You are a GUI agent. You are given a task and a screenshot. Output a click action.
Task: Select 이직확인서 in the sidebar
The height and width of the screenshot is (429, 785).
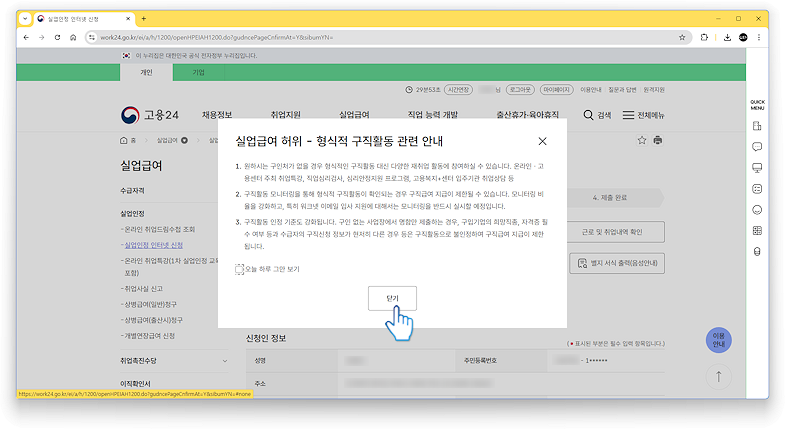[135, 384]
